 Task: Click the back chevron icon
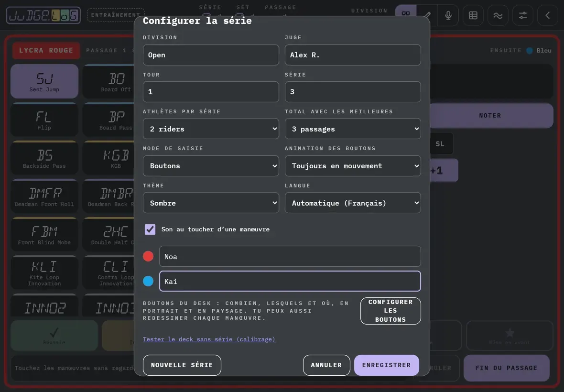tap(547, 15)
